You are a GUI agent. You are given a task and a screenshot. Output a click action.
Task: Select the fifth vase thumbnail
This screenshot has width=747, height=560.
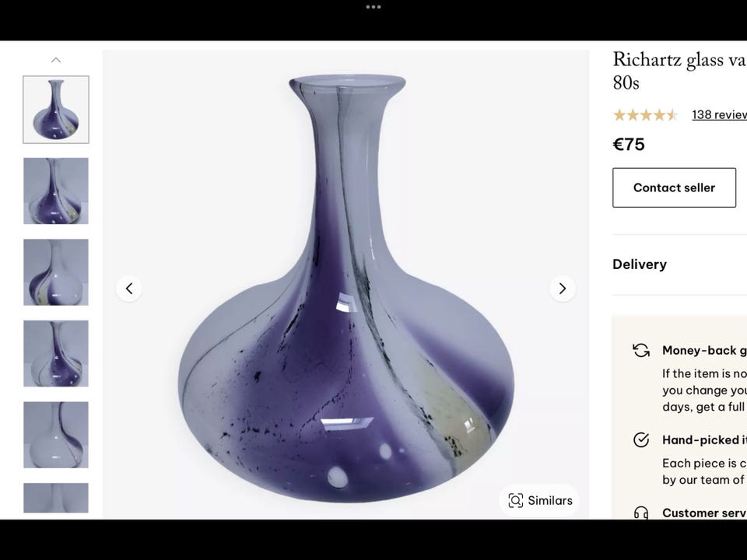click(x=55, y=435)
